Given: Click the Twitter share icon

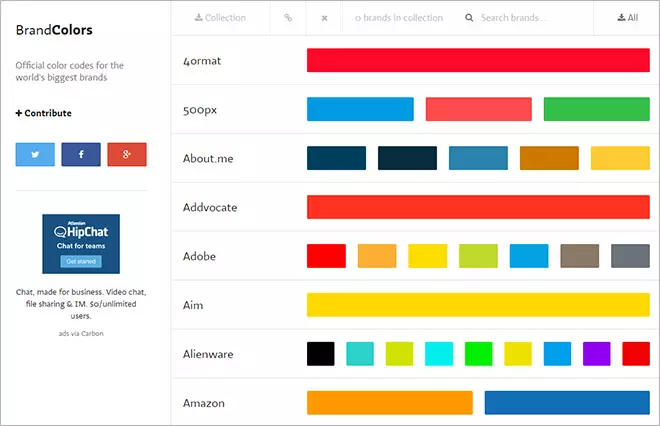Looking at the screenshot, I should tap(35, 154).
